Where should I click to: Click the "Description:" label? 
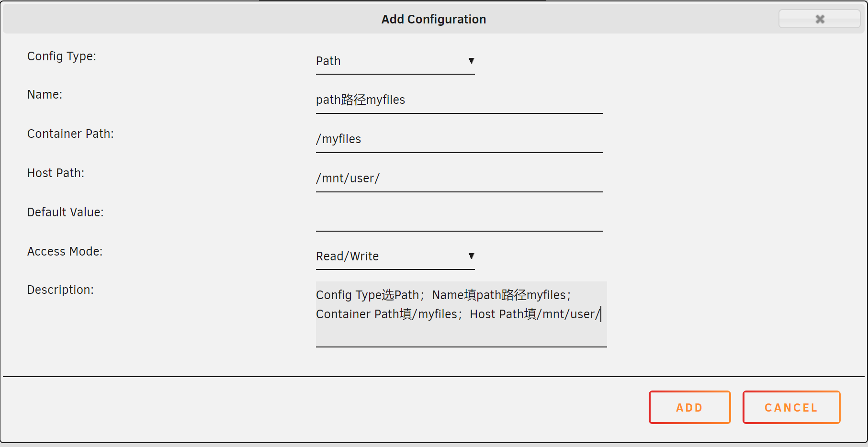(60, 290)
